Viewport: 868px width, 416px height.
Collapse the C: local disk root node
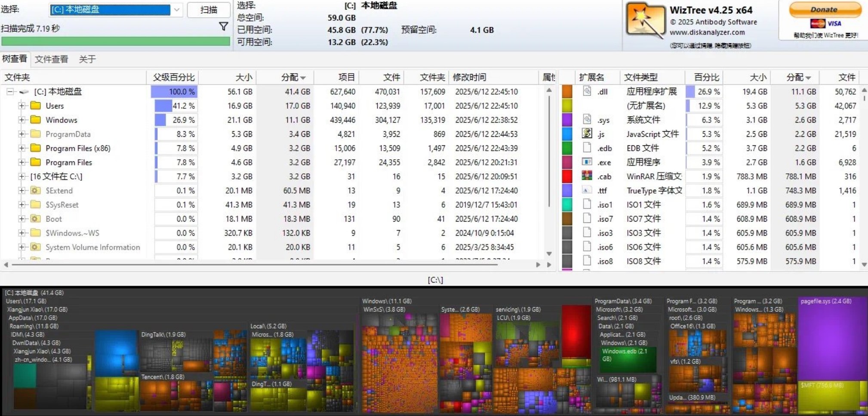[x=10, y=92]
